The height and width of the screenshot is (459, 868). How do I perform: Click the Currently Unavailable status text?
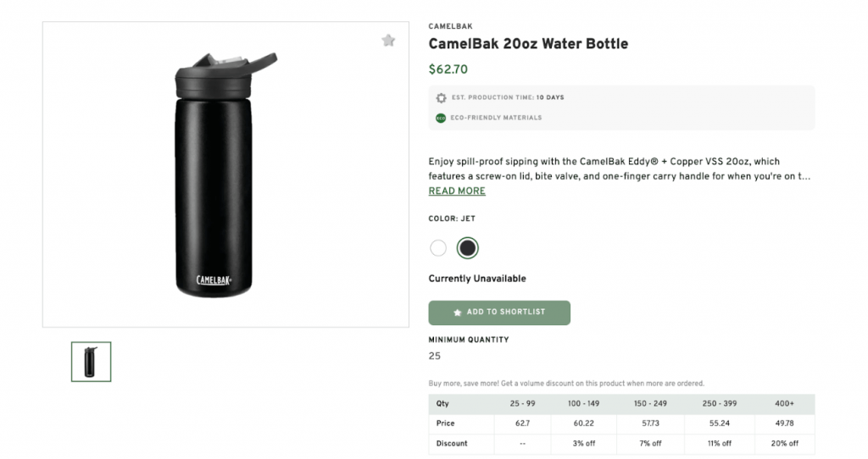[x=477, y=279]
